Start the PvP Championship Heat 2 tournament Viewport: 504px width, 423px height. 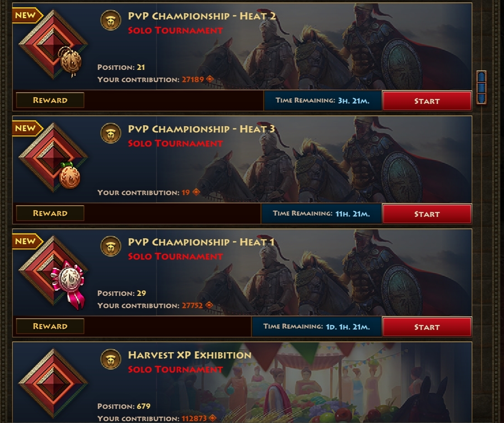(x=427, y=101)
